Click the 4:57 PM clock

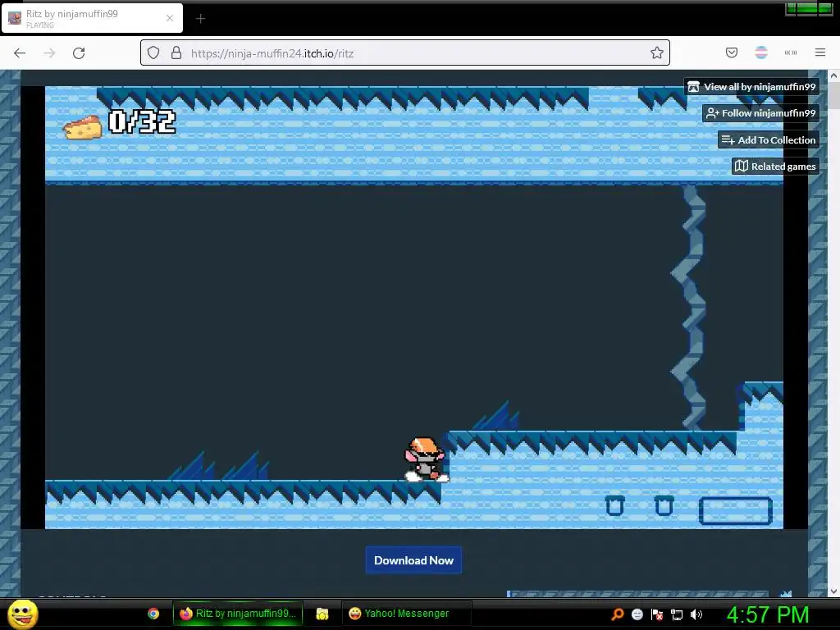point(768,614)
